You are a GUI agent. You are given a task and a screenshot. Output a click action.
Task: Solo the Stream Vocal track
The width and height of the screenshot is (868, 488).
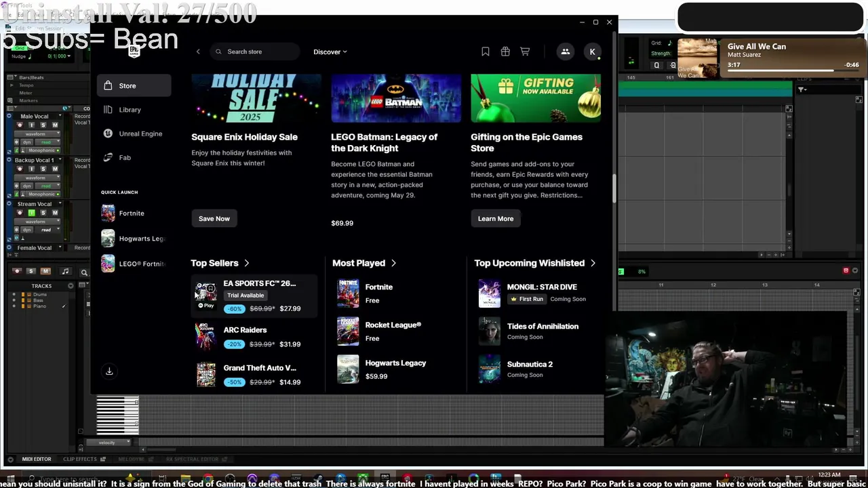[43, 213]
